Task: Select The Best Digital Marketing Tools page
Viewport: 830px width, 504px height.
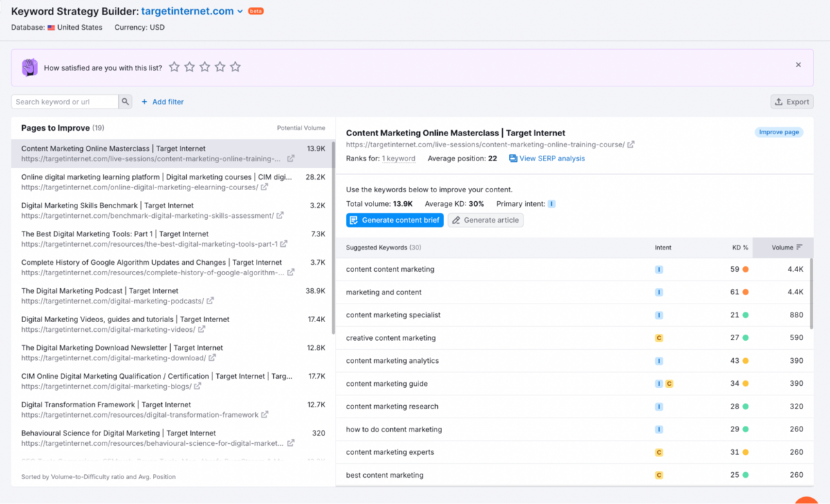Action: click(x=172, y=239)
